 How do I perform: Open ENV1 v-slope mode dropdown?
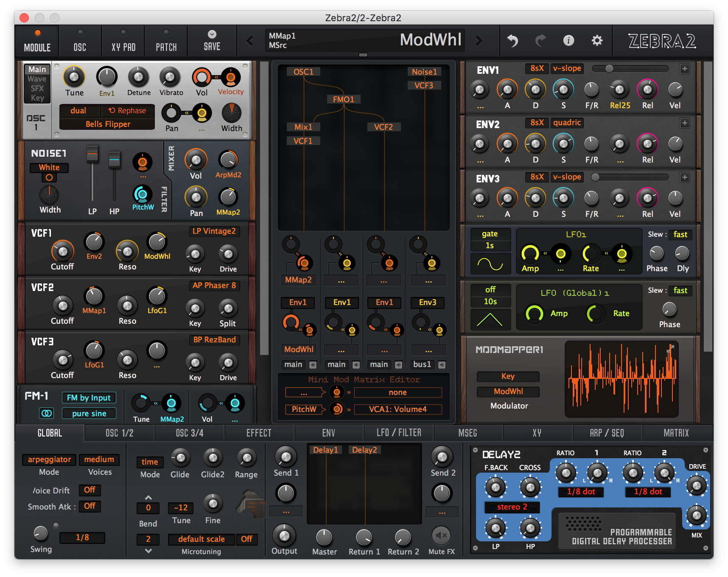click(x=567, y=68)
